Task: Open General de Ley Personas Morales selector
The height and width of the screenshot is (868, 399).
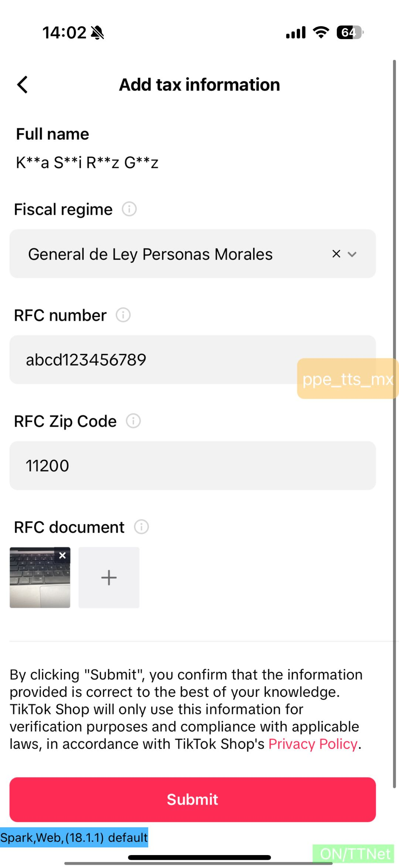Action: coord(166,254)
